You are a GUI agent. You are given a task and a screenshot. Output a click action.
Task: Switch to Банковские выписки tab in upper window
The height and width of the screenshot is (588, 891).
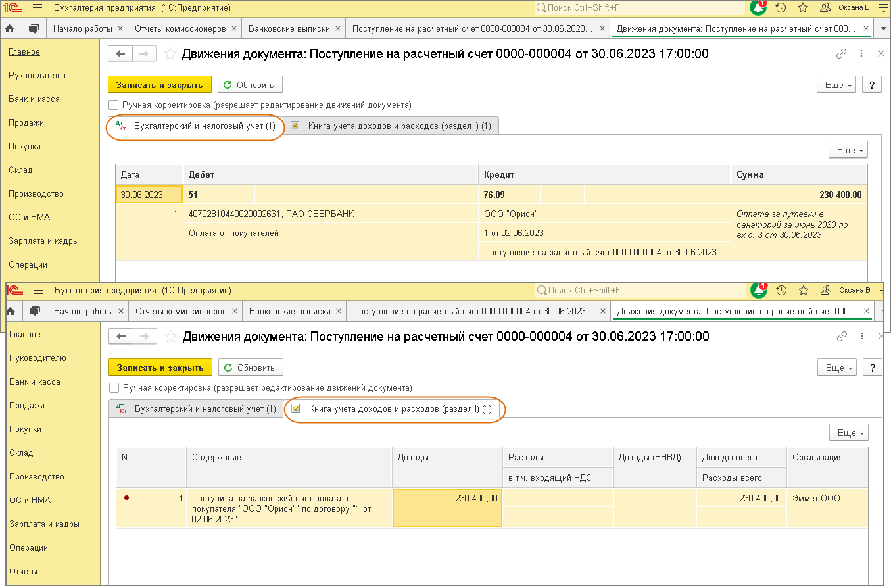pos(293,29)
